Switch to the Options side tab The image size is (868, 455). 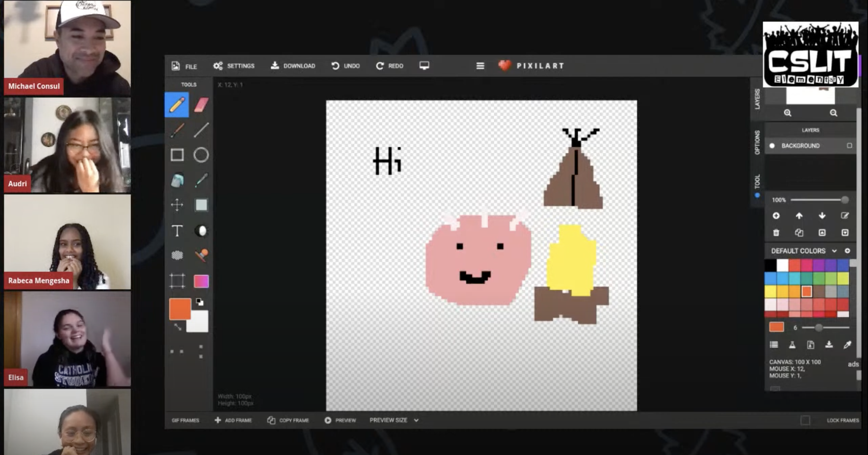[x=757, y=142]
